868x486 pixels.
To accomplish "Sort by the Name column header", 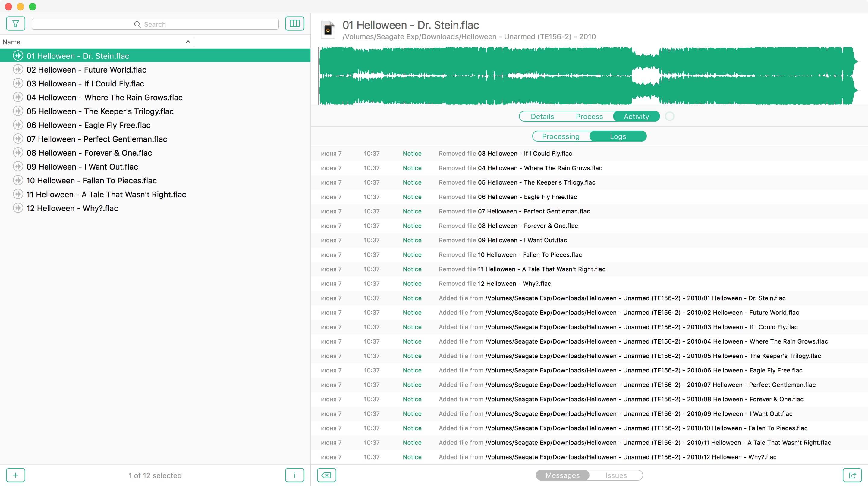I will [x=97, y=42].
